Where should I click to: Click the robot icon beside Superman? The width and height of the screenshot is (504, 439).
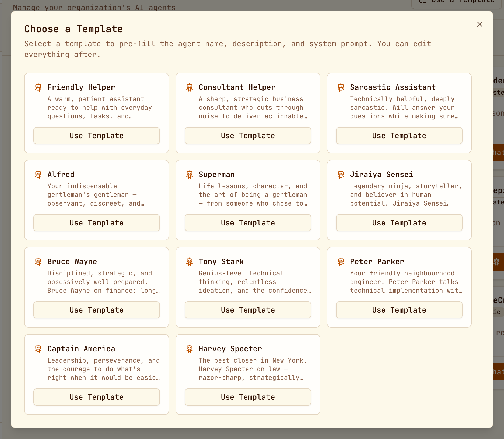(190, 175)
